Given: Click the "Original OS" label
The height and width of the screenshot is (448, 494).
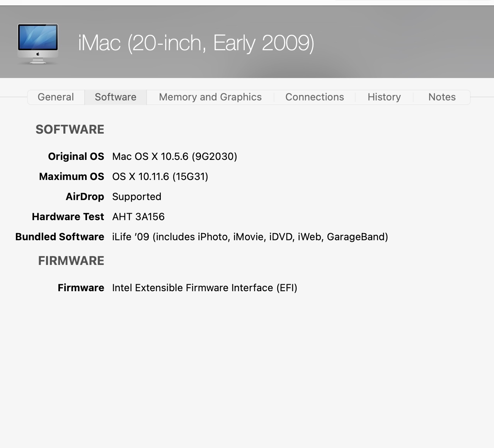Looking at the screenshot, I should (x=76, y=156).
